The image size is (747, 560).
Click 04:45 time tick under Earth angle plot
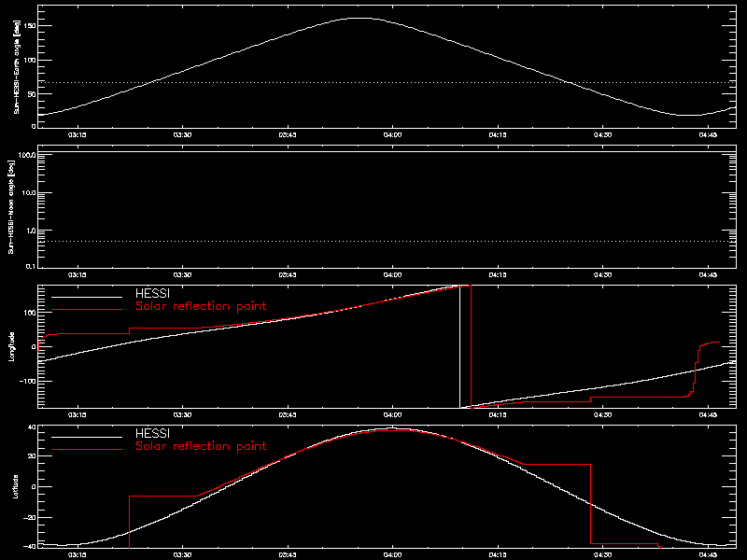708,134
